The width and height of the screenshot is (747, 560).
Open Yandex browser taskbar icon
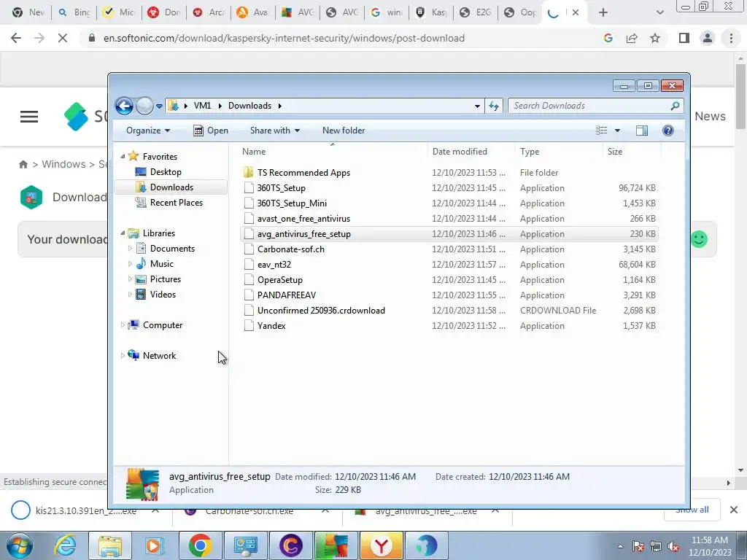point(381,545)
